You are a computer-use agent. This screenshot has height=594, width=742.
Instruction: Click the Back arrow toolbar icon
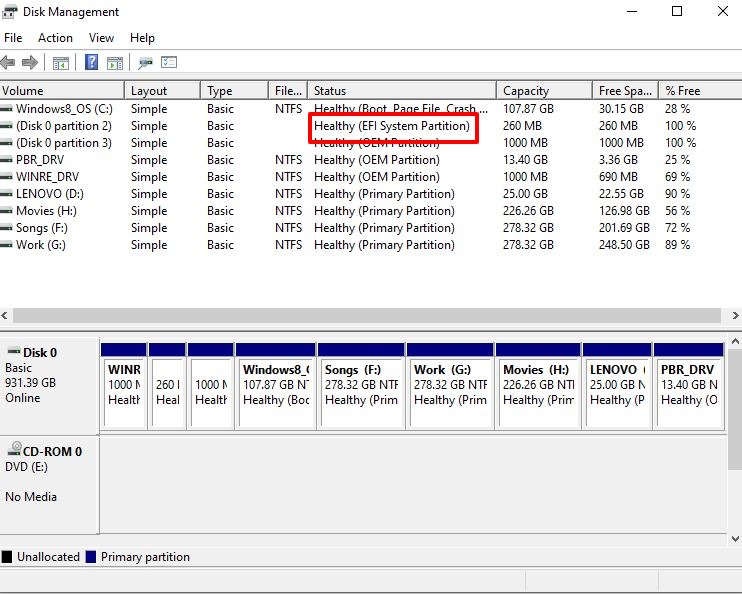point(8,62)
